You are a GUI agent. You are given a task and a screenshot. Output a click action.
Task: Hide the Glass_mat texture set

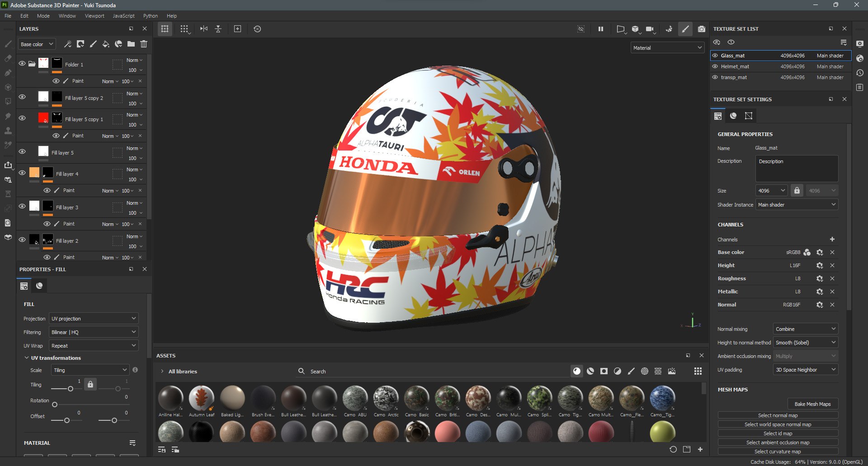(715, 56)
